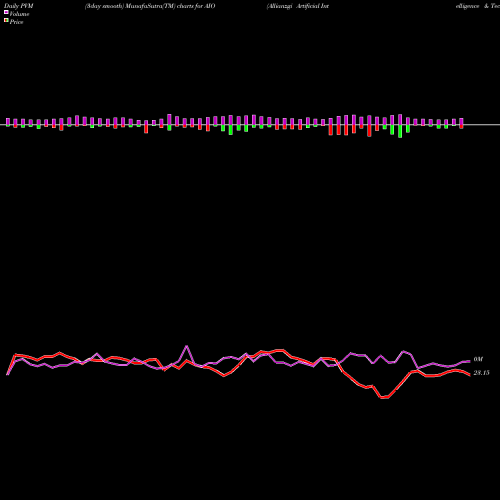Select the Volume legend label

[x=19, y=14]
